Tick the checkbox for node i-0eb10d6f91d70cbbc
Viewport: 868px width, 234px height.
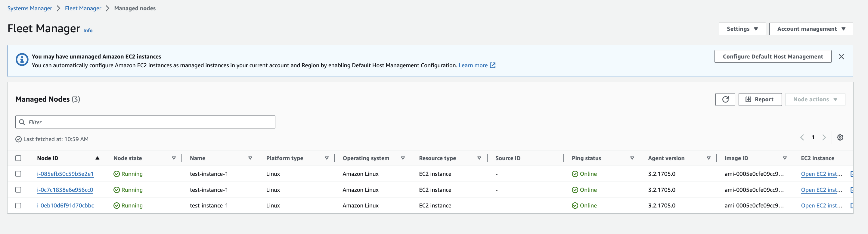pos(18,206)
